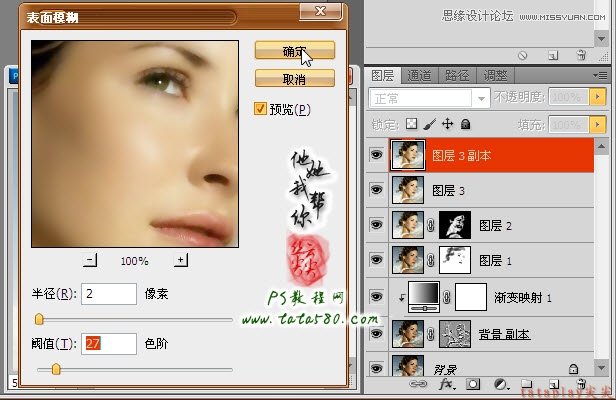Delete layer with trash icon in layers panel
Image resolution: width=616 pixels, height=400 pixels.
(582, 383)
